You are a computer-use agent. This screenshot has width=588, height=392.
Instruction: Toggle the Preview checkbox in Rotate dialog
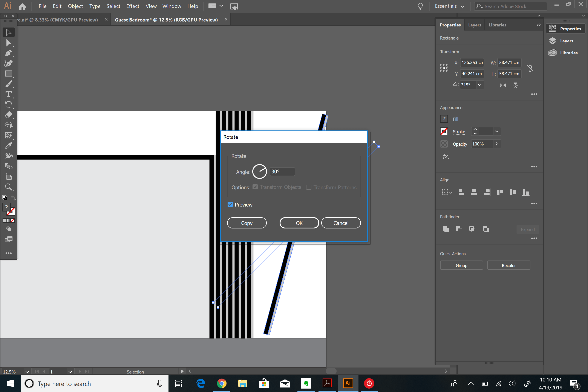coord(230,204)
